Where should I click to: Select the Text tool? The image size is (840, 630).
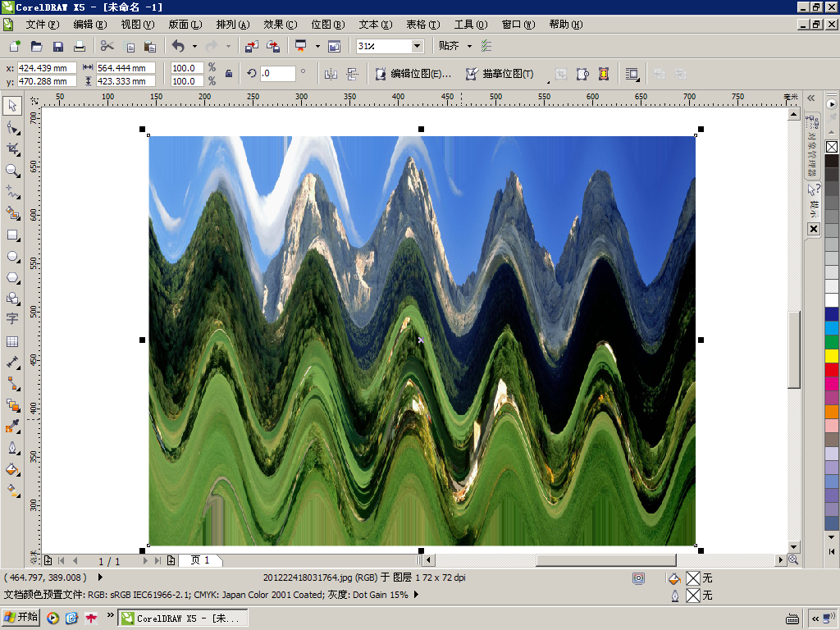click(x=12, y=319)
